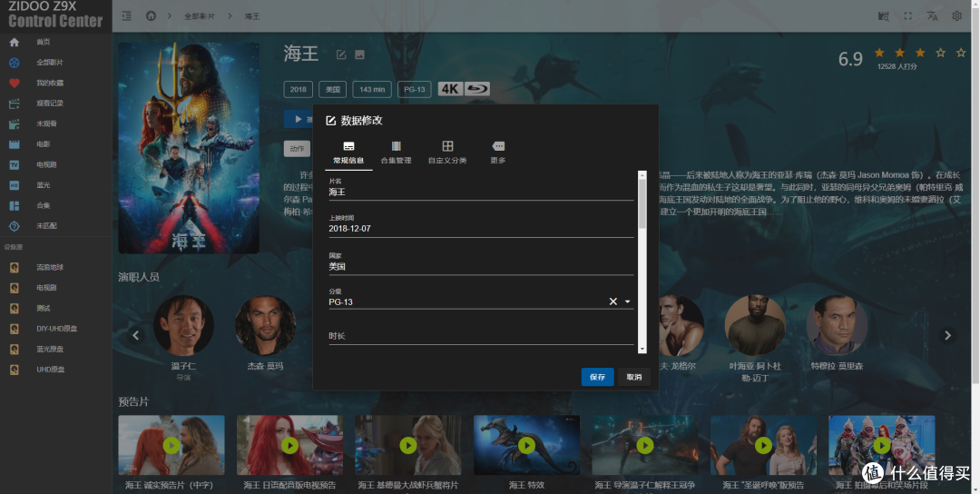Open the video search icon in the top bar

(884, 16)
